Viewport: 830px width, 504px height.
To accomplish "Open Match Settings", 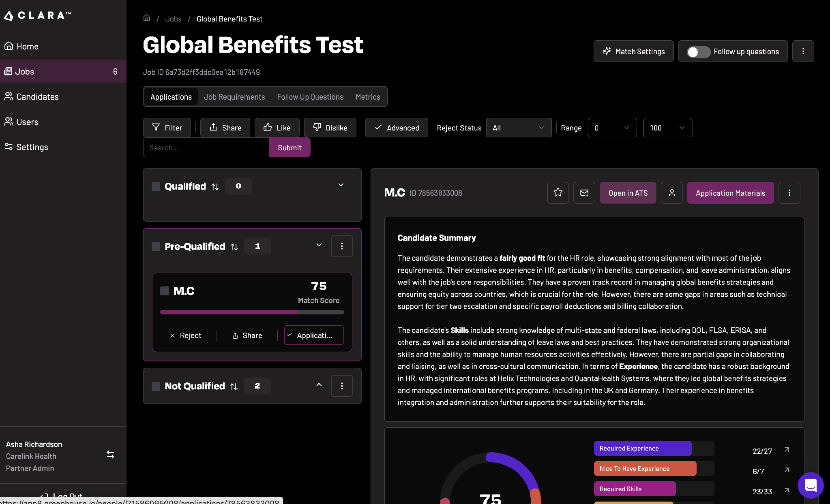I will (633, 51).
